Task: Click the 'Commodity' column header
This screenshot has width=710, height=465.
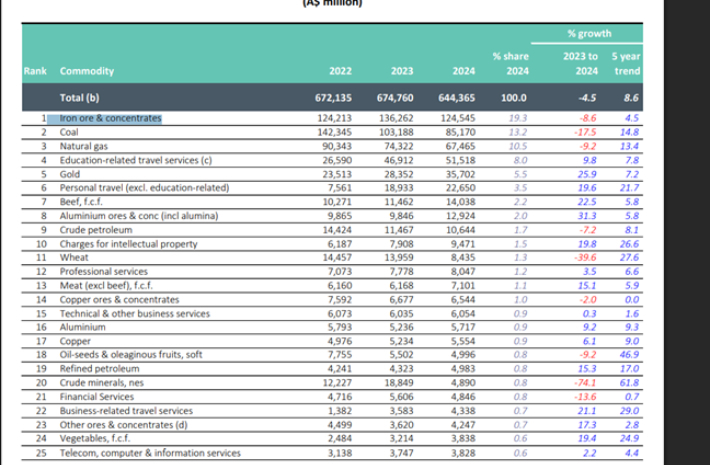Action: tap(87, 71)
